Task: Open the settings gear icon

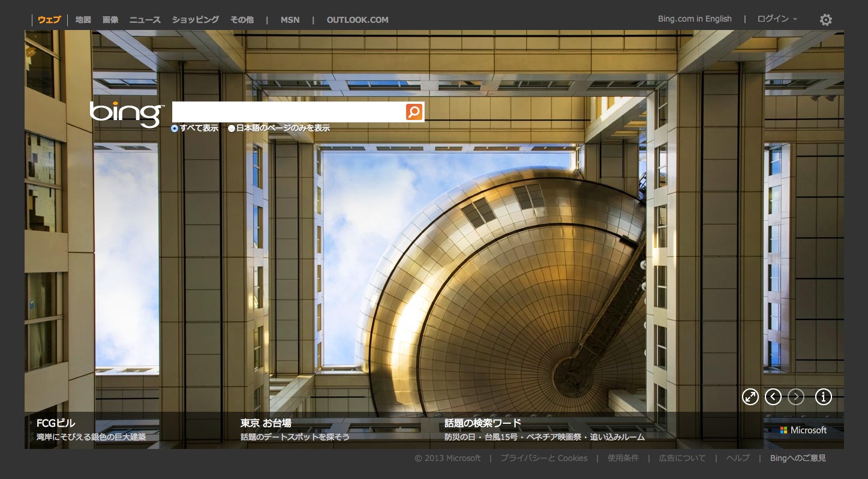Action: click(826, 20)
